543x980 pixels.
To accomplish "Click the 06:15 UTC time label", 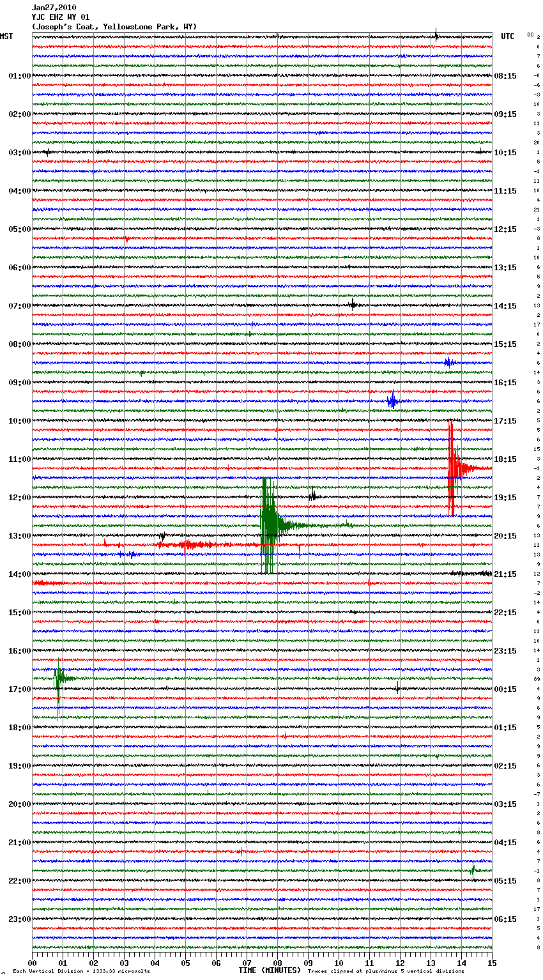I will point(505,919).
